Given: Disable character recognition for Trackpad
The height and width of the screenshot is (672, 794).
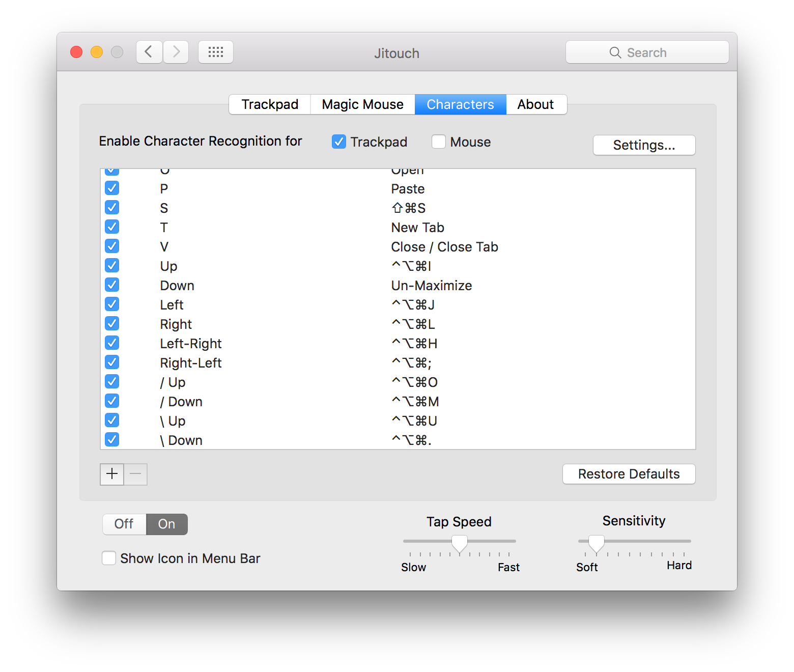Looking at the screenshot, I should [x=339, y=142].
